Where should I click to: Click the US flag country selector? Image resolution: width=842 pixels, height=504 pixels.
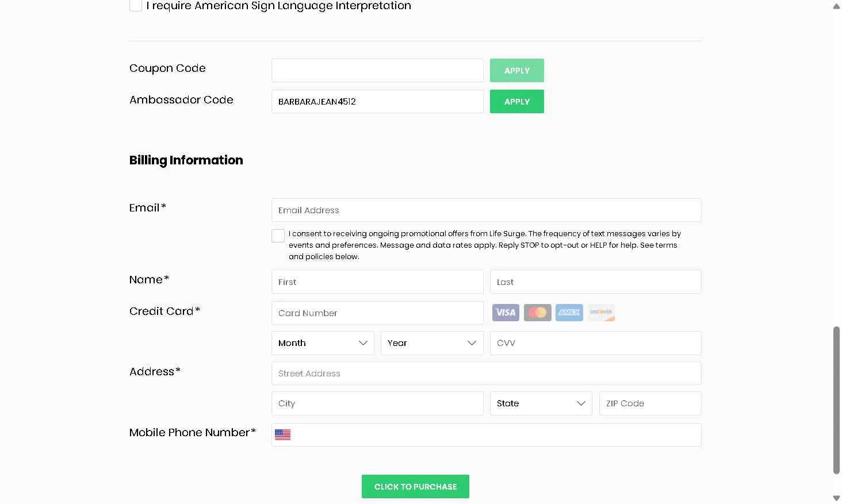coord(282,435)
